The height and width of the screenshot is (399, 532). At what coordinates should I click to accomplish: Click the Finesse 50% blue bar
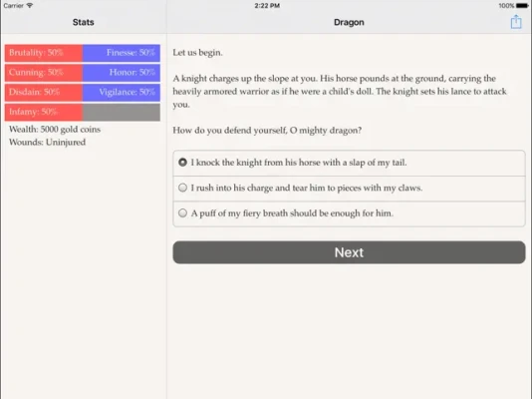point(122,53)
